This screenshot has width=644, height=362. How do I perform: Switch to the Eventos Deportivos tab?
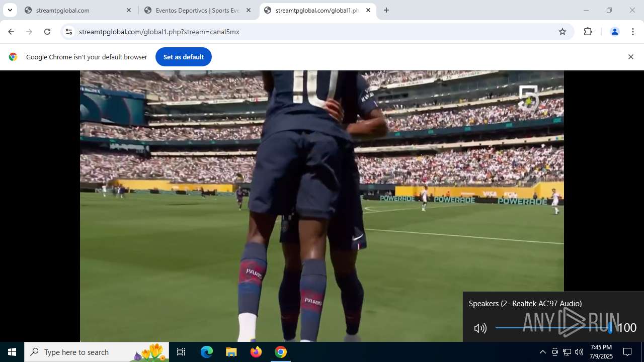coord(197,10)
